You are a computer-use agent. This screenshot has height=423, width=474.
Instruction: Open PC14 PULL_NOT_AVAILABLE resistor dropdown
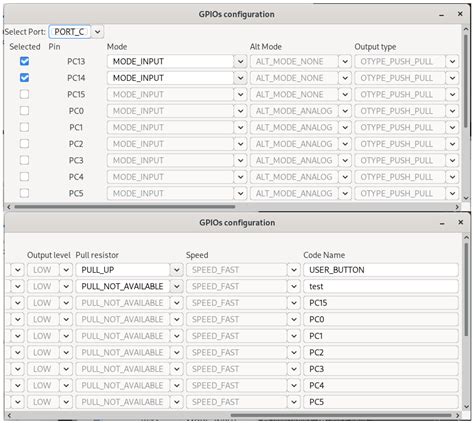[177, 286]
